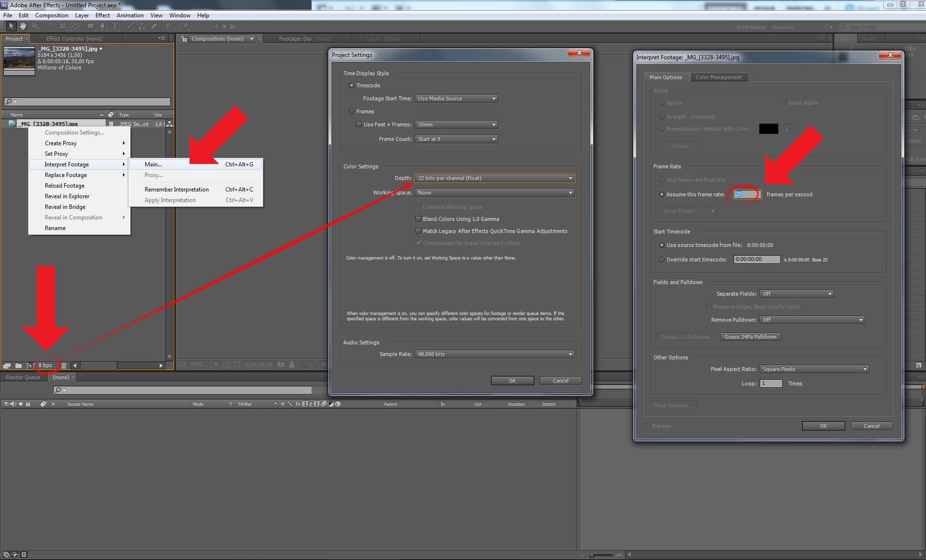
Task: Select the Frames radio button
Action: click(x=351, y=111)
